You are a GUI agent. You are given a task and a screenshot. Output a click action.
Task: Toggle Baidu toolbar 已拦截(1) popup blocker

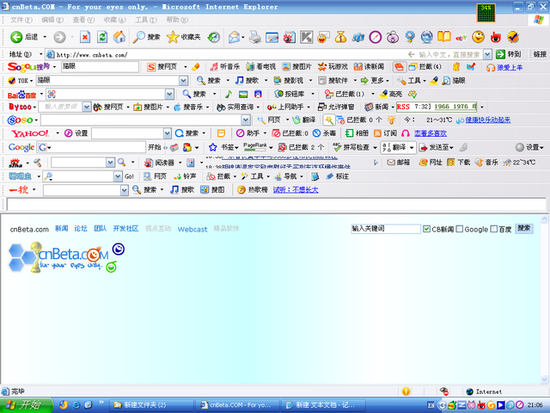344,94
